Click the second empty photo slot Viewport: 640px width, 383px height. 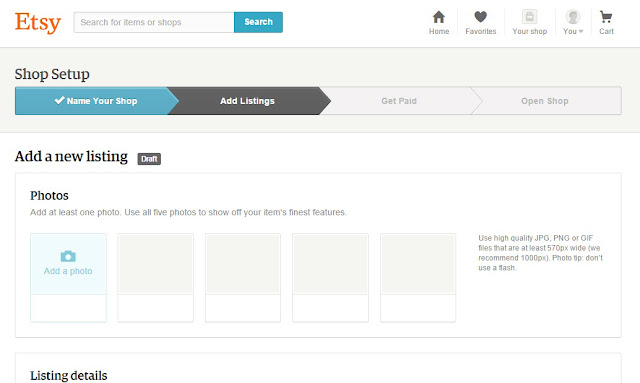(x=156, y=278)
